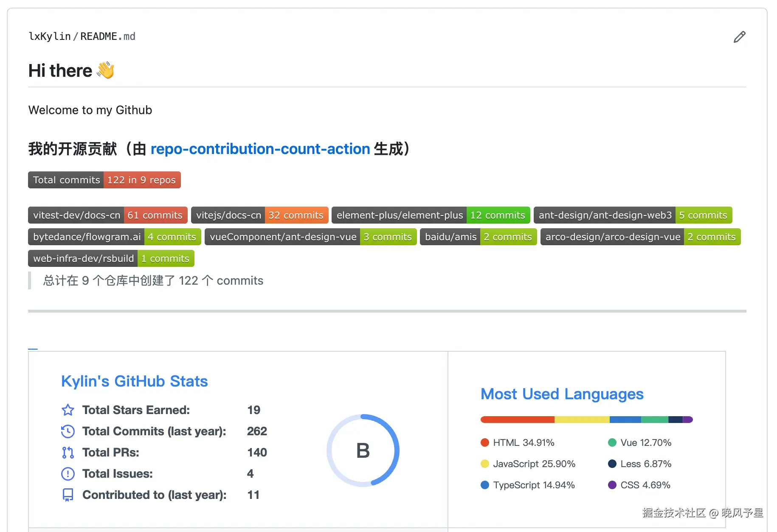Click the green dot next to Vue 12.70%
This screenshot has width=777, height=532.
pos(612,442)
